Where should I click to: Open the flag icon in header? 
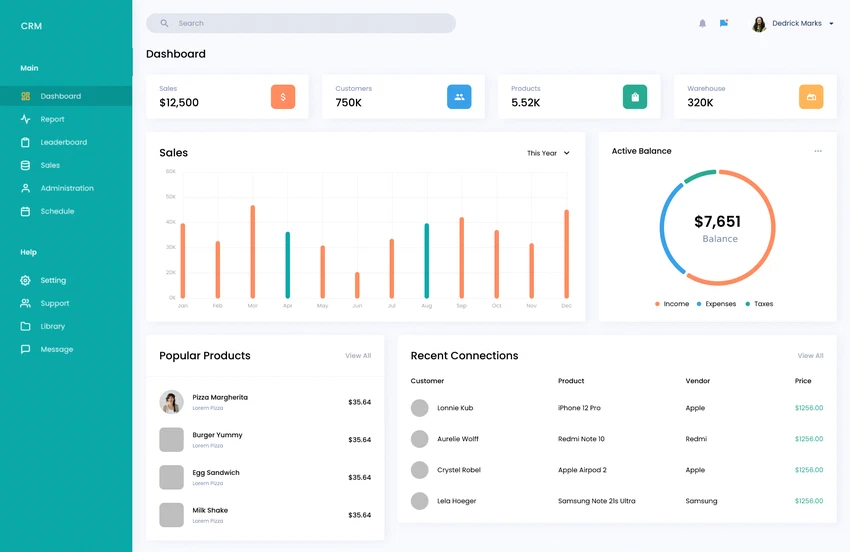point(724,23)
